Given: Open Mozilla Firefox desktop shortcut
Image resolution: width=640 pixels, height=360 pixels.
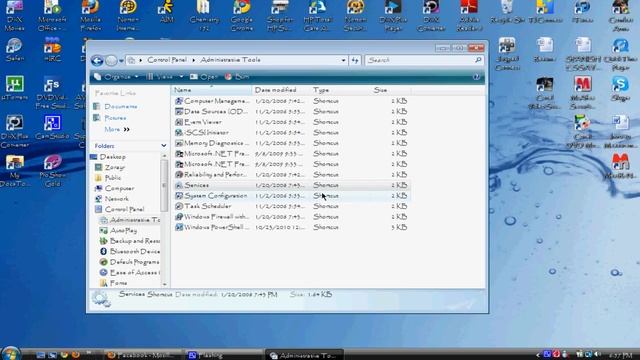Looking at the screenshot, I should point(90,16).
